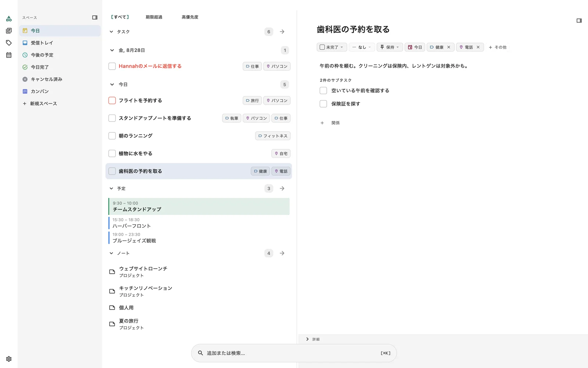
Task: Check subtask 保険証を探す
Action: (323, 104)
